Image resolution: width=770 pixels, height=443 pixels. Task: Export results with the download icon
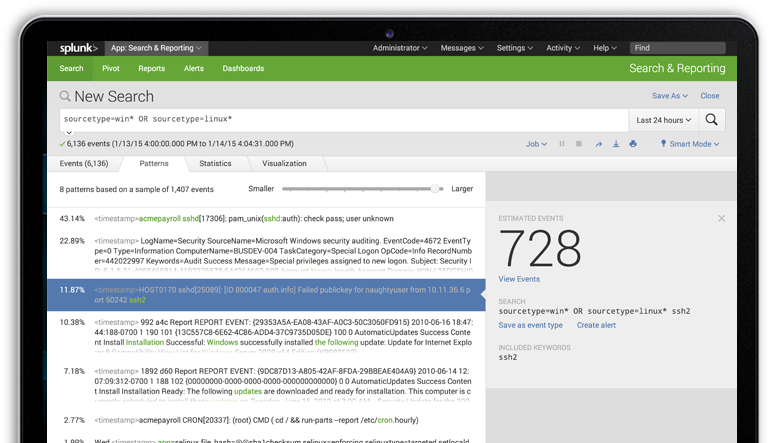616,144
